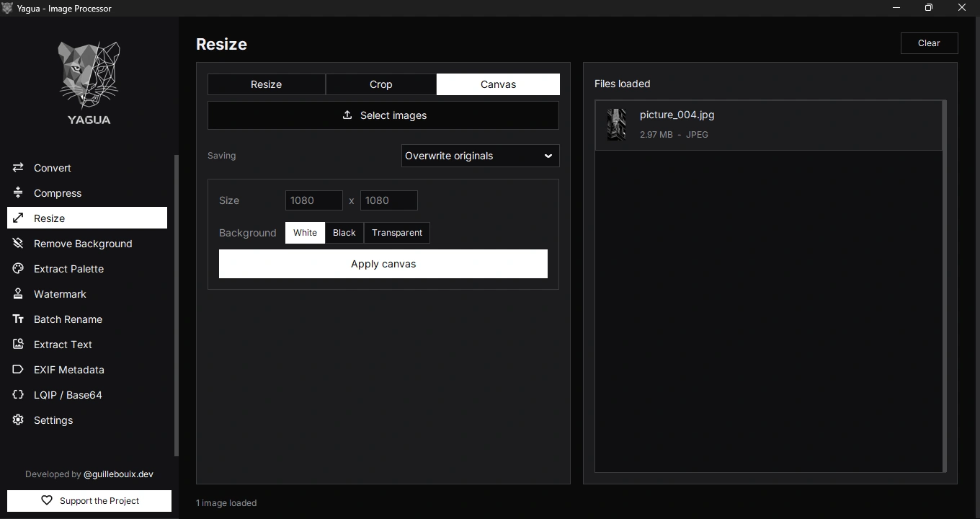Choose Transparent background option

click(x=397, y=232)
